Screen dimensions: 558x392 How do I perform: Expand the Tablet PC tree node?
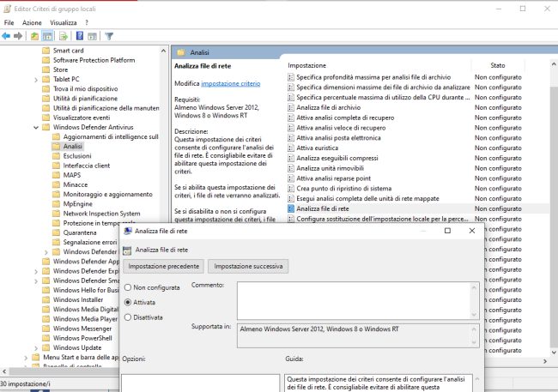pos(35,80)
